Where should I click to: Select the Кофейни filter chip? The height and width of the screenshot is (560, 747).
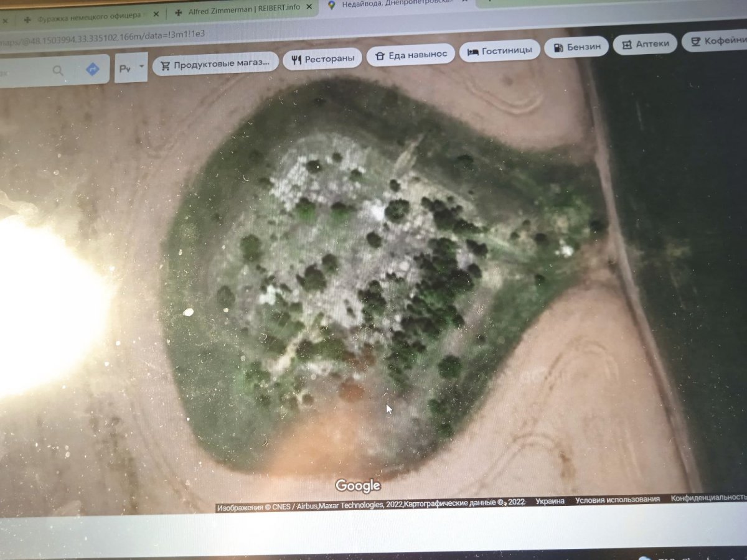click(715, 41)
